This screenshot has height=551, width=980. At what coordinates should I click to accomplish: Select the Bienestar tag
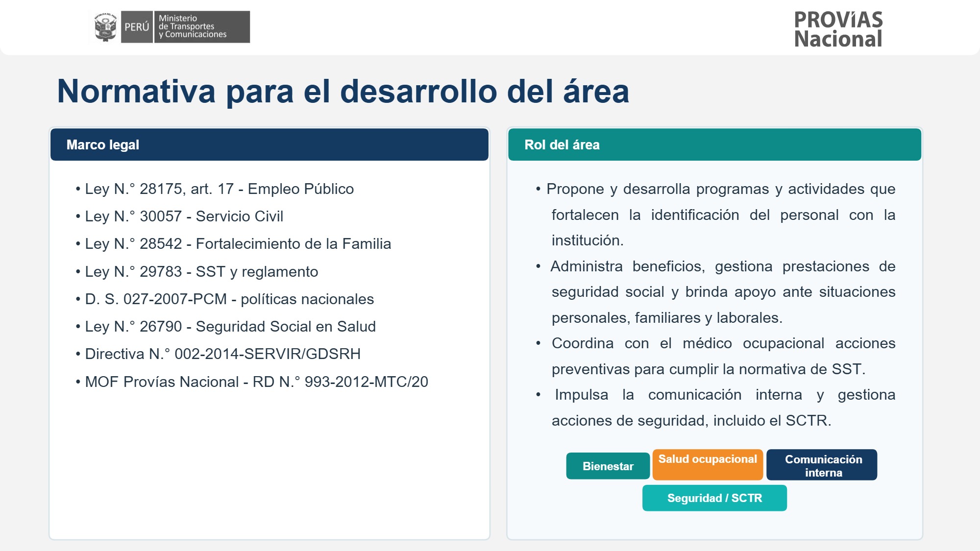coord(608,466)
